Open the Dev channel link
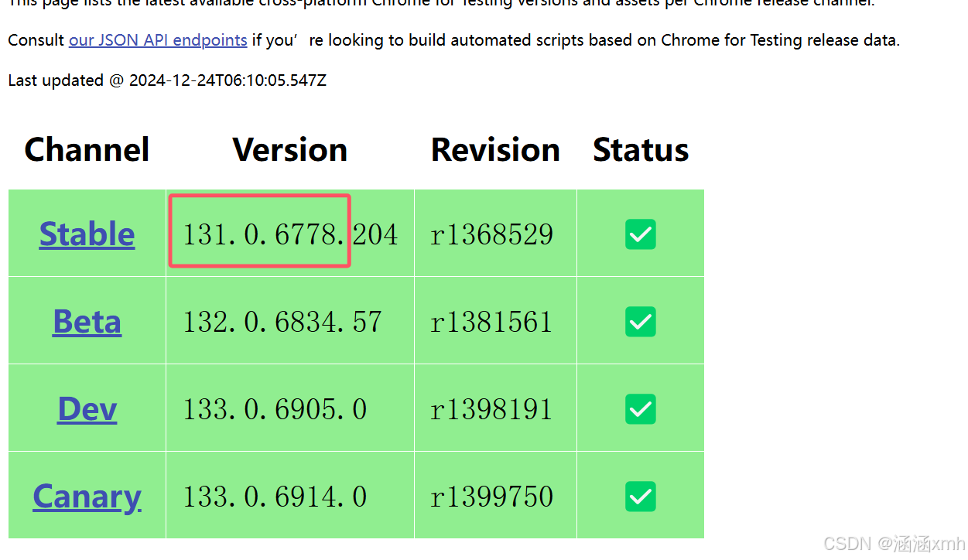 (x=87, y=408)
